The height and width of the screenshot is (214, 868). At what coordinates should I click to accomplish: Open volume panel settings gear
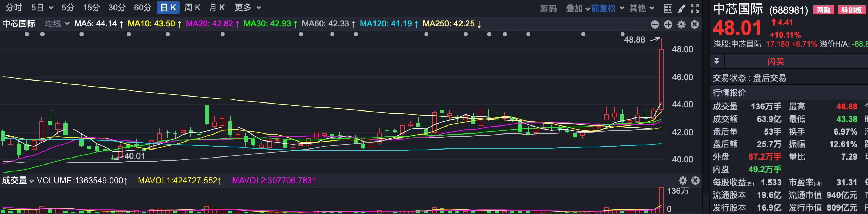tap(683, 181)
